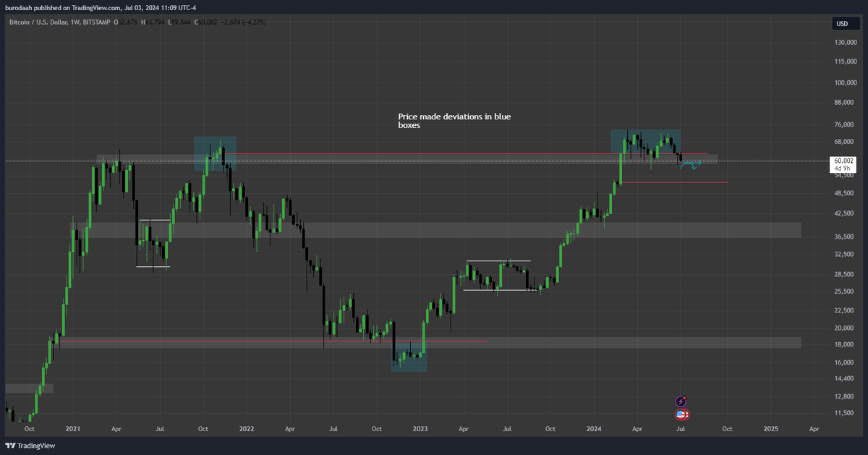Open the purple lightning event marker
Viewport: 868px width, 455px height.
681,401
